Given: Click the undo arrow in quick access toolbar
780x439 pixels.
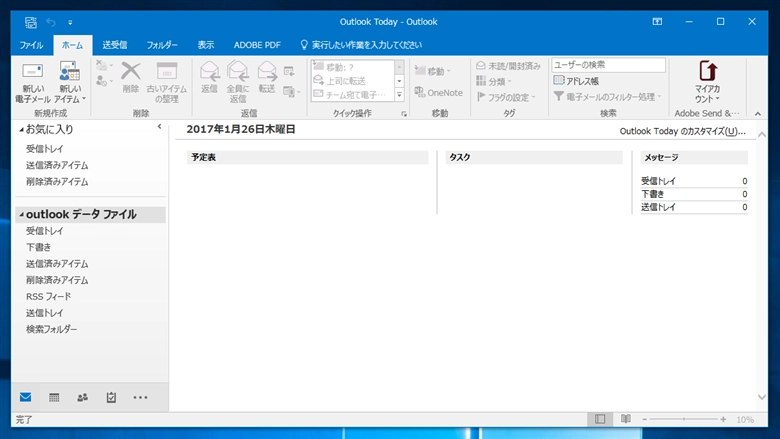Looking at the screenshot, I should [x=51, y=22].
